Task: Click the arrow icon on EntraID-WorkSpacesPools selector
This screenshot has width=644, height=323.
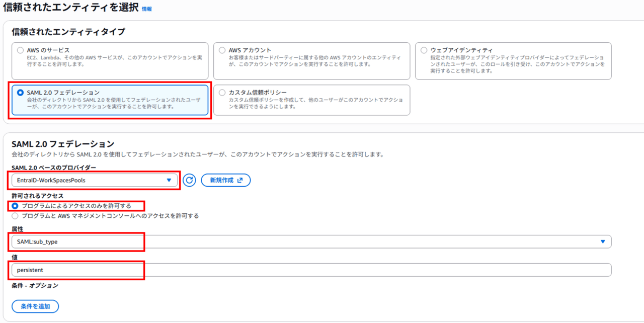Action: pyautogui.click(x=169, y=180)
